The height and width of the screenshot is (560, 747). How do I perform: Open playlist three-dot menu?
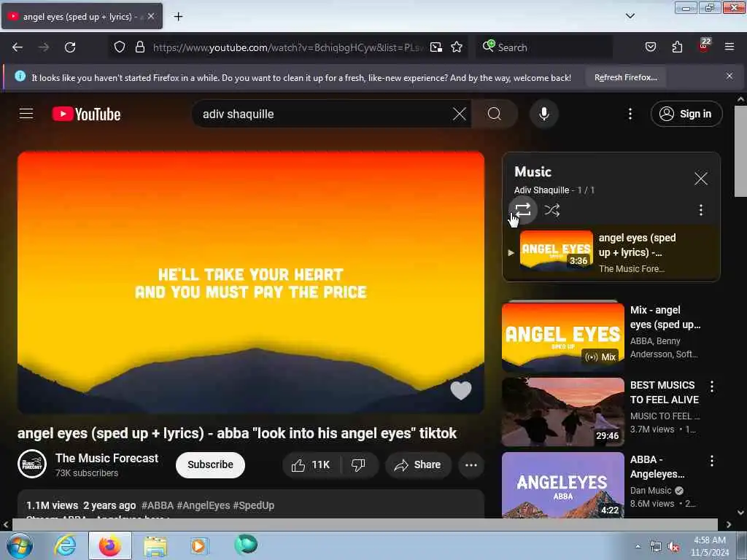point(701,210)
